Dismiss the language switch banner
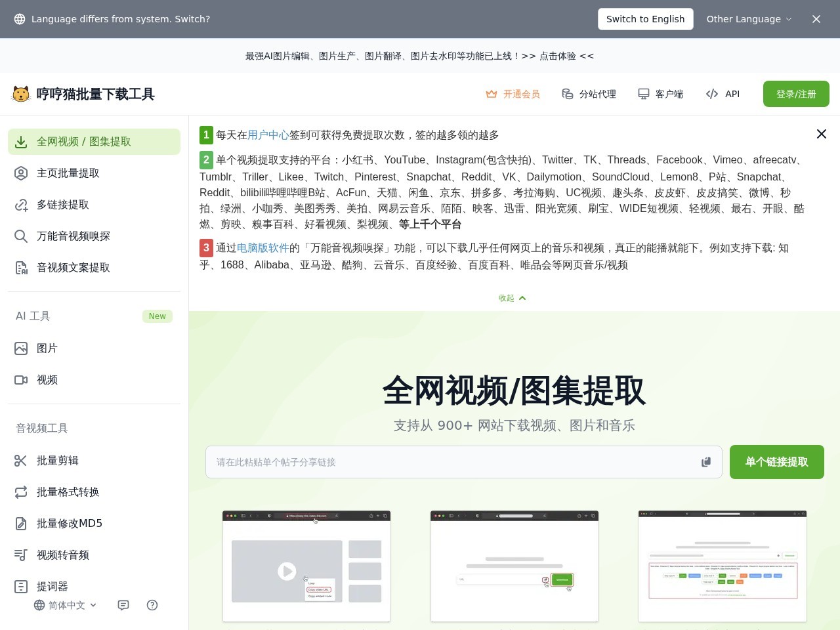The height and width of the screenshot is (630, 840). (x=816, y=19)
